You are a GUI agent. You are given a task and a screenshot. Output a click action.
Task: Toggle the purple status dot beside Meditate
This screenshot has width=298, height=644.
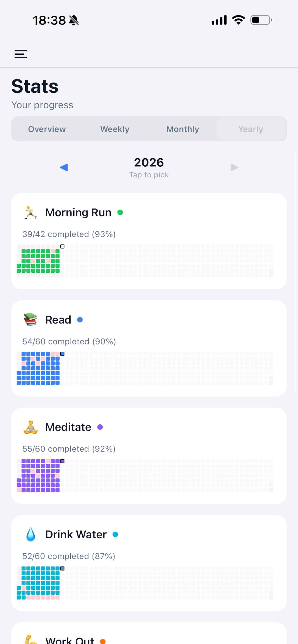100,427
